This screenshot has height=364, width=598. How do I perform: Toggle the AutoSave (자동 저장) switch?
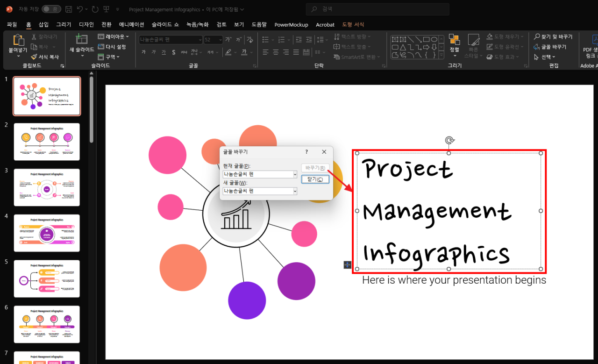51,9
